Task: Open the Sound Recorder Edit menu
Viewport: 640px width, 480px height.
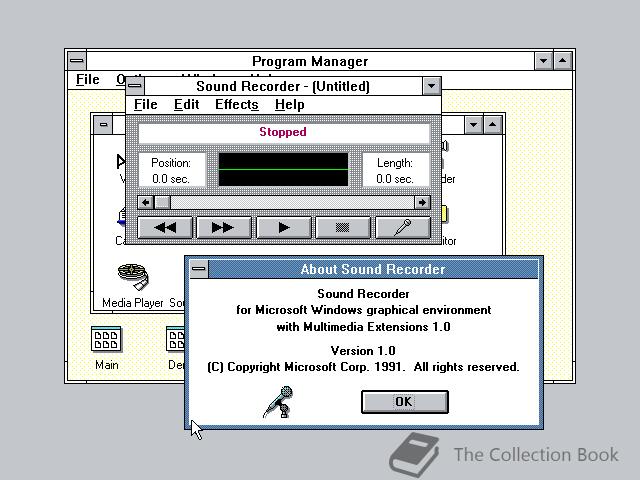Action: pos(187,104)
